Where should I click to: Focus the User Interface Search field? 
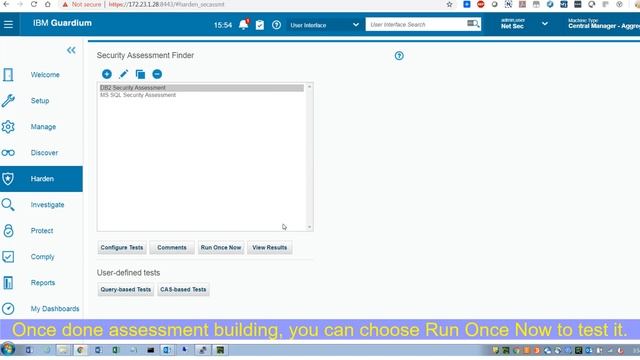point(416,24)
